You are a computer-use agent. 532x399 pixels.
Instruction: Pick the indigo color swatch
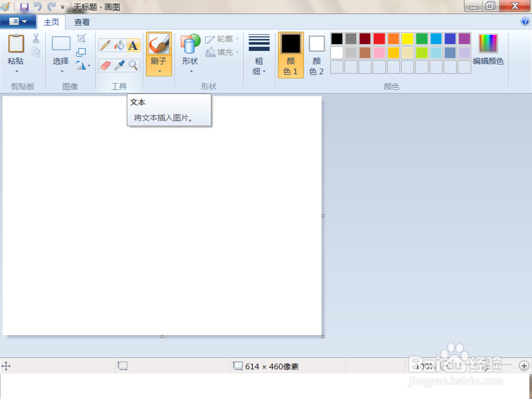pyautogui.click(x=450, y=39)
